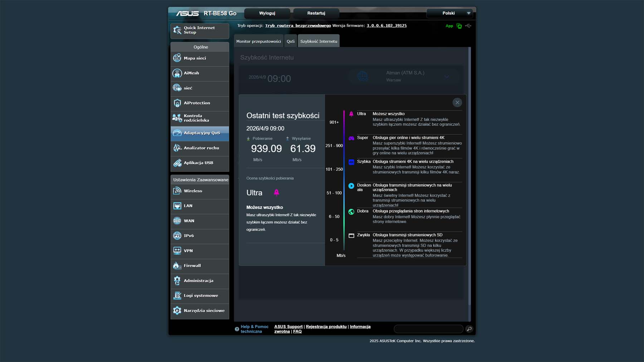Close the speed test results popup
The width and height of the screenshot is (644, 362).
457,103
